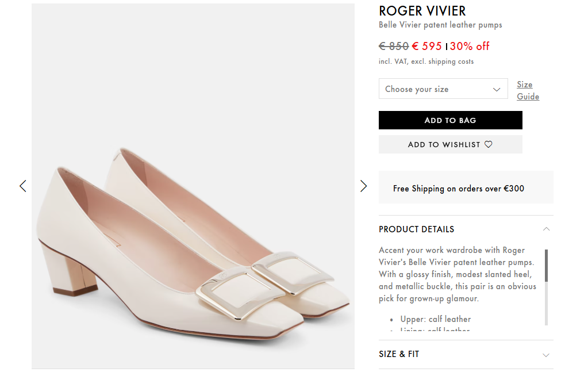Click the white pumps product photo
This screenshot has height=376, width=588.
tap(193, 241)
